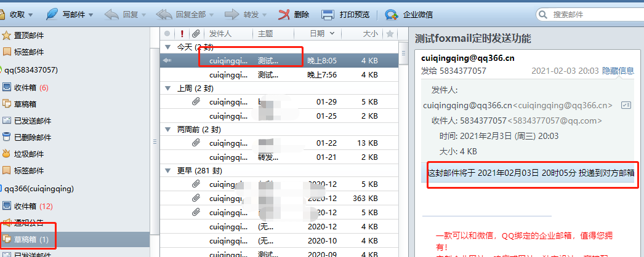The width and height of the screenshot is (644, 257).
Task: Click the contact card icon beside sender address
Action: 626,105
